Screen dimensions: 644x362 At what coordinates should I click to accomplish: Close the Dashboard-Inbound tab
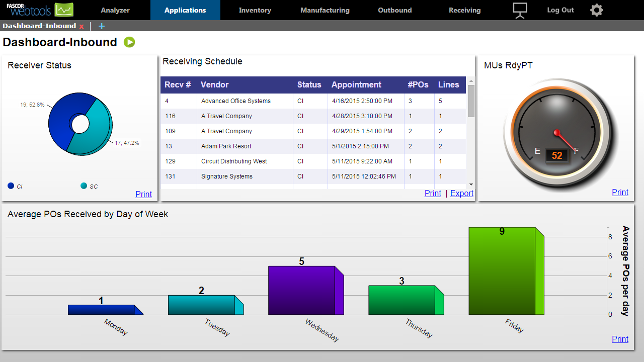(82, 26)
